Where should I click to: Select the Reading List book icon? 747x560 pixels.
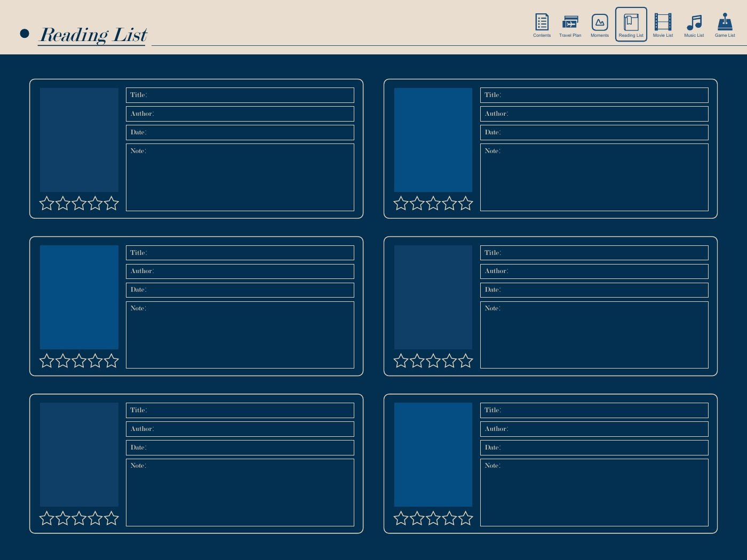point(631,25)
